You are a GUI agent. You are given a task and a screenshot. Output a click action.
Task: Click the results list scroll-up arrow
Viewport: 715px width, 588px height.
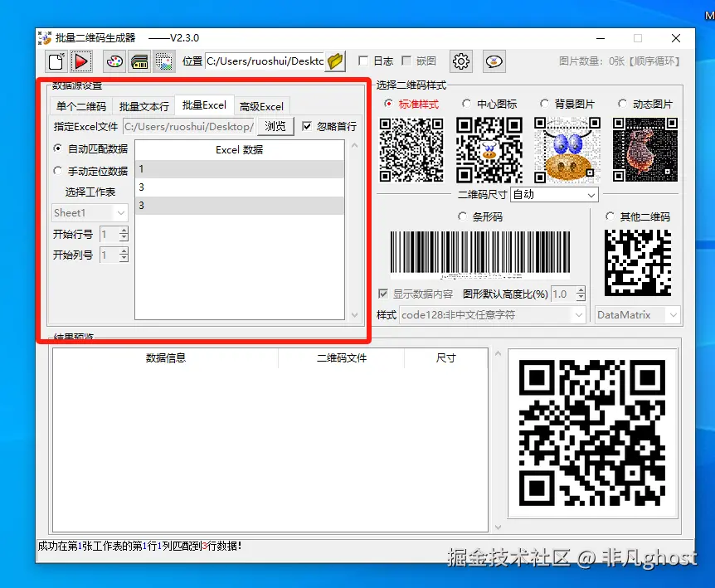click(x=498, y=353)
